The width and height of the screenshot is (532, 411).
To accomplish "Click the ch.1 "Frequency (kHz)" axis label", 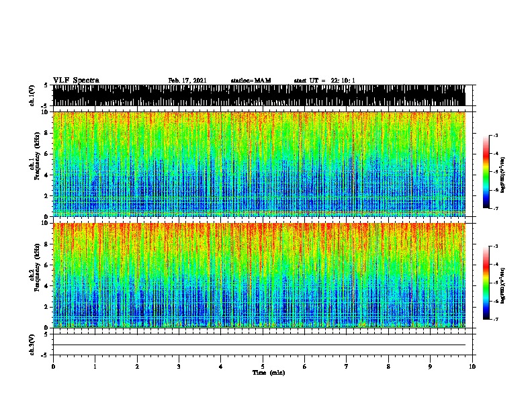I will click(37, 156).
